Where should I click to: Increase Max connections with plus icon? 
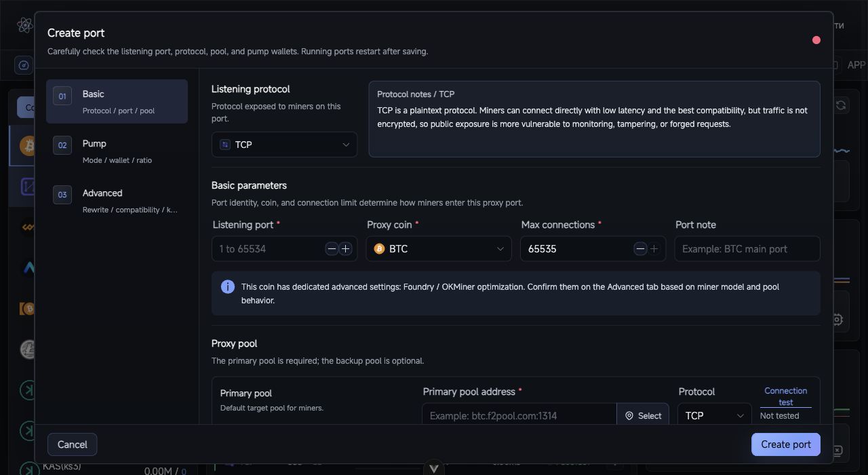click(654, 249)
